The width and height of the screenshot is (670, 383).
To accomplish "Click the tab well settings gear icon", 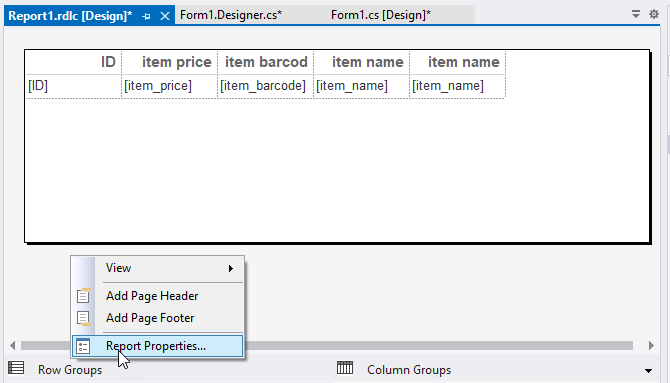I will coord(654,14).
